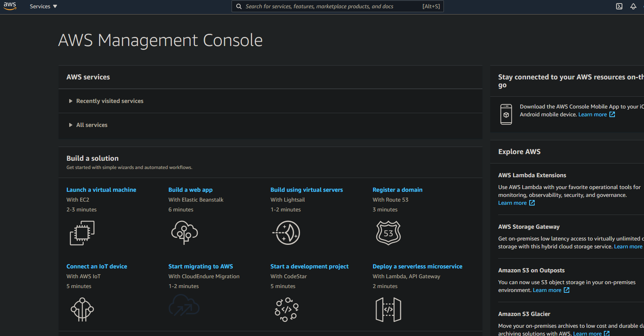Click the CodeStar code icon

click(x=287, y=310)
